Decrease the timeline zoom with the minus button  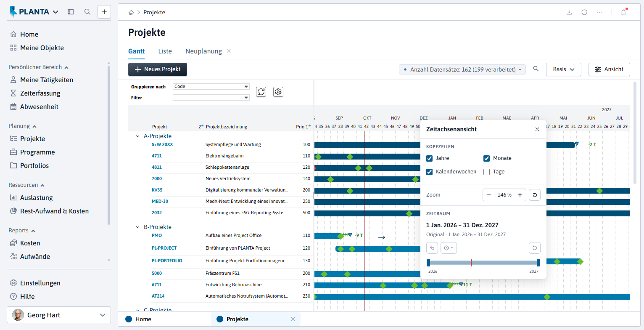(489, 195)
